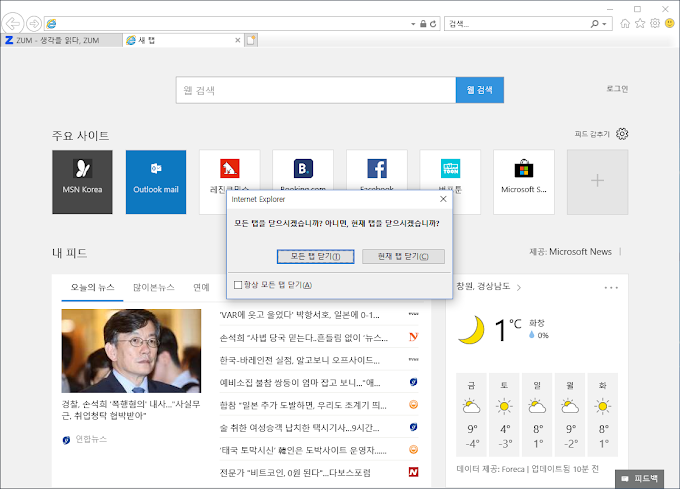Open the Outlook mail tile
The width and height of the screenshot is (680, 489).
(156, 182)
